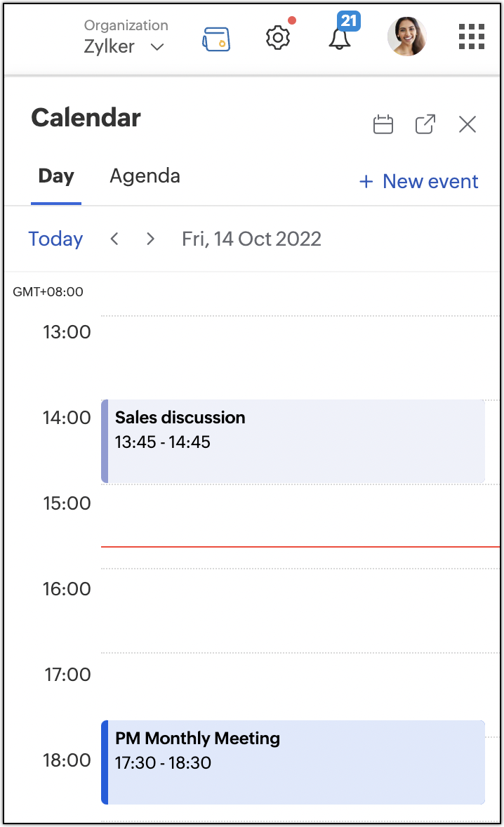Click the red current time line marker
Viewport: 504px width, 827px height.
click(300, 546)
